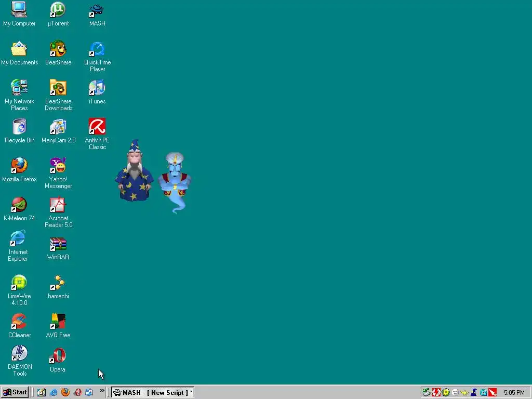Select the AntiVir PE Classic shortcut
The width and height of the screenshot is (532, 399).
click(x=97, y=135)
